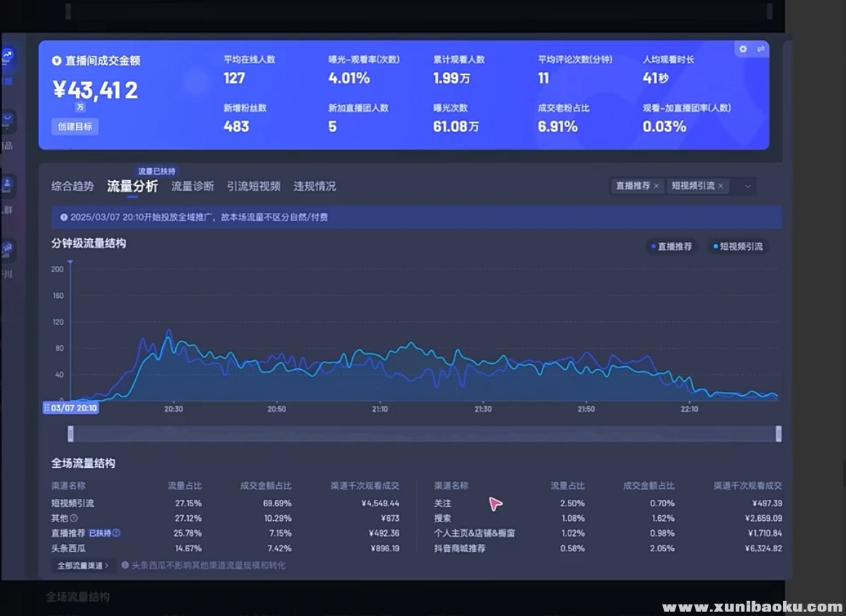Remove the 短视频引流 filter tag
This screenshot has height=616, width=846.
pyautogui.click(x=720, y=186)
